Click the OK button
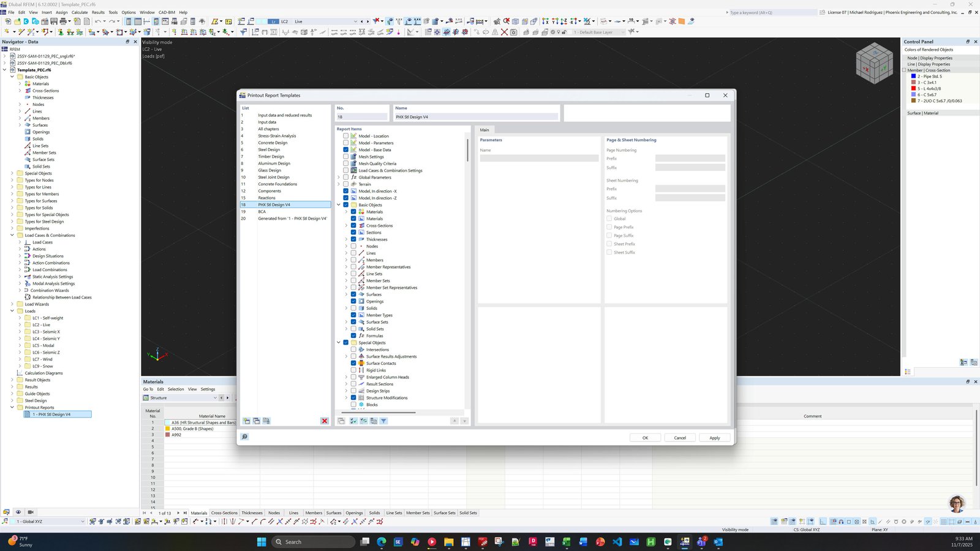980x551 pixels. (x=645, y=438)
